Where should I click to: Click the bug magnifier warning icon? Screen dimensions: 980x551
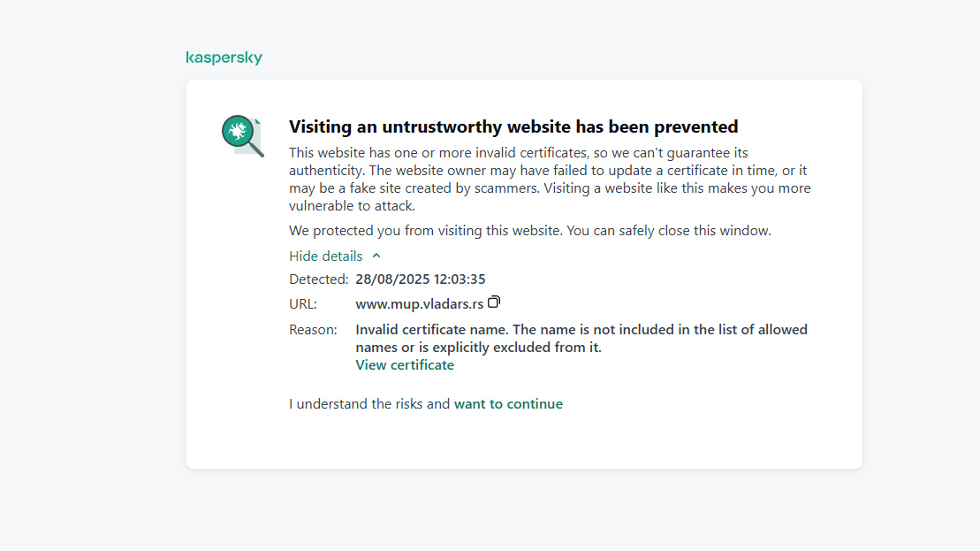pos(242,136)
